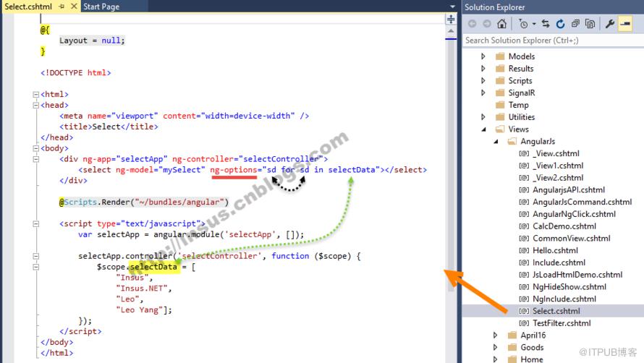Click the Solution Explorer Home icon
This screenshot has width=644, height=363.
(x=501, y=24)
